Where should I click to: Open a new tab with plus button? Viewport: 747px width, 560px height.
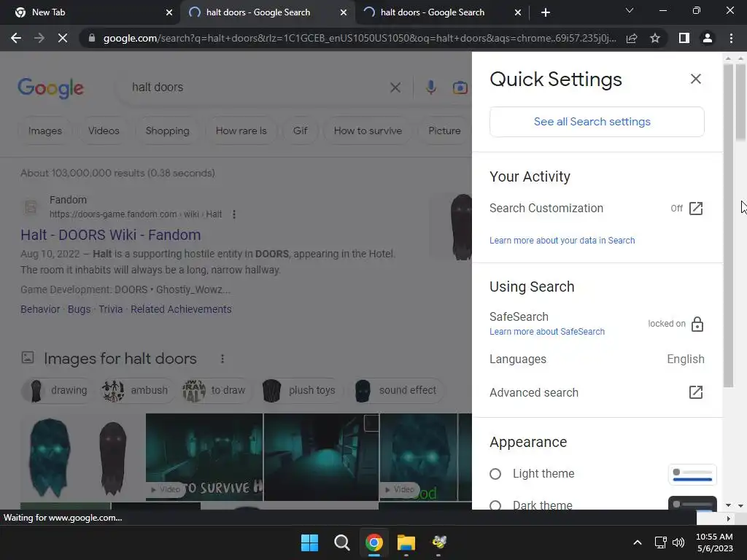(x=546, y=12)
